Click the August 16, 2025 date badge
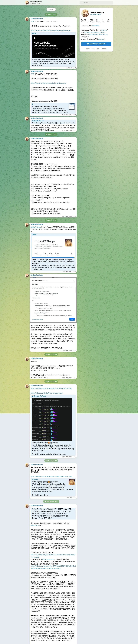The image size is (138, 644). (x=51, y=460)
